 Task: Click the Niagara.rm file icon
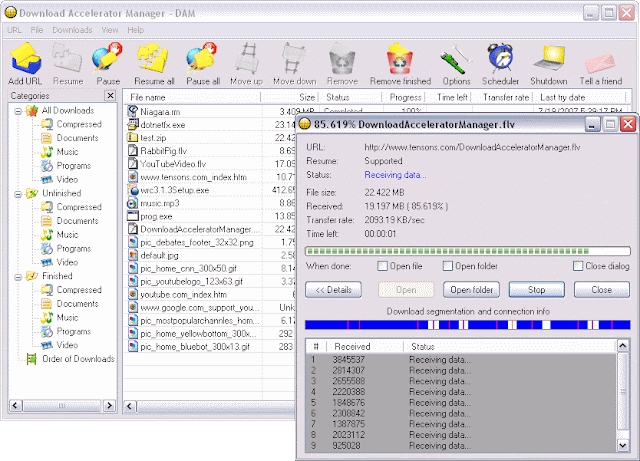coord(133,111)
